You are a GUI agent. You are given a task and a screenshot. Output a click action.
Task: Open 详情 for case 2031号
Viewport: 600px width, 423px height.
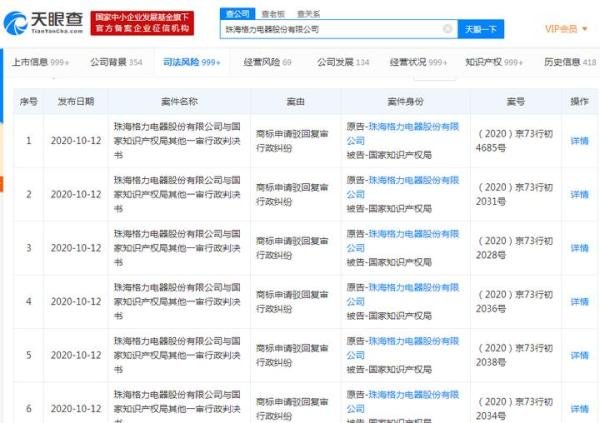pos(579,194)
